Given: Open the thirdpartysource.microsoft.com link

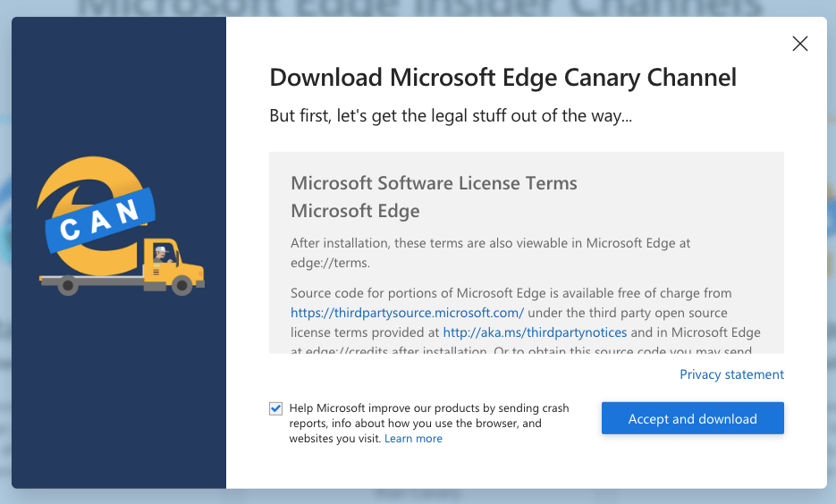Looking at the screenshot, I should [407, 313].
